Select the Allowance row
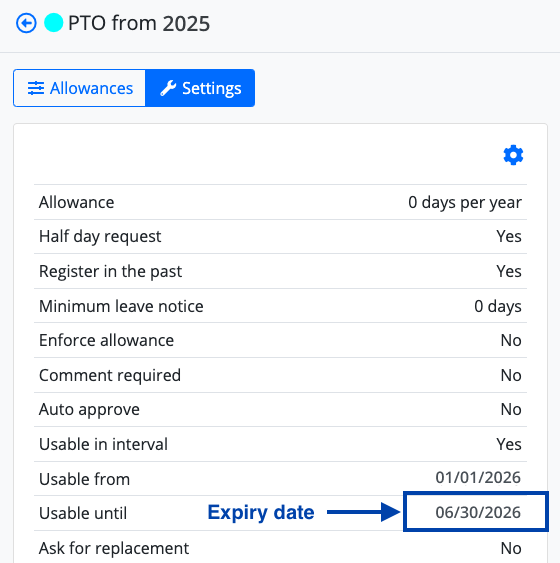Image resolution: width=560 pixels, height=563 pixels. click(x=280, y=202)
